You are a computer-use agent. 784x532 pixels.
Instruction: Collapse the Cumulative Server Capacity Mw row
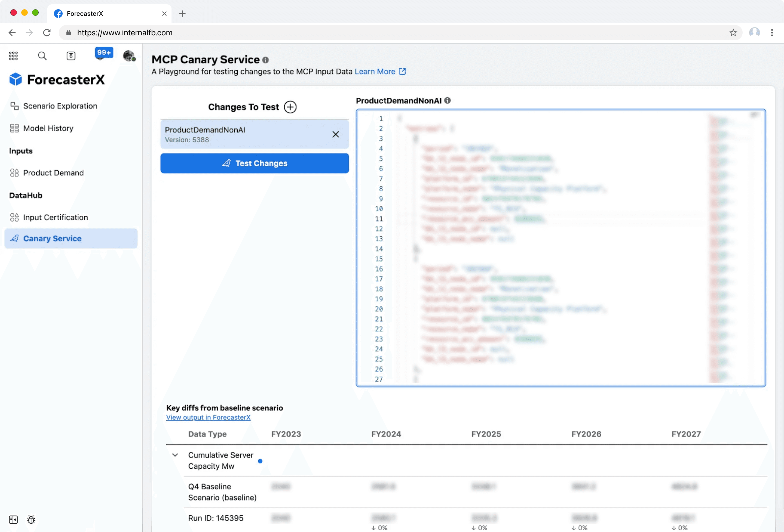pyautogui.click(x=175, y=455)
